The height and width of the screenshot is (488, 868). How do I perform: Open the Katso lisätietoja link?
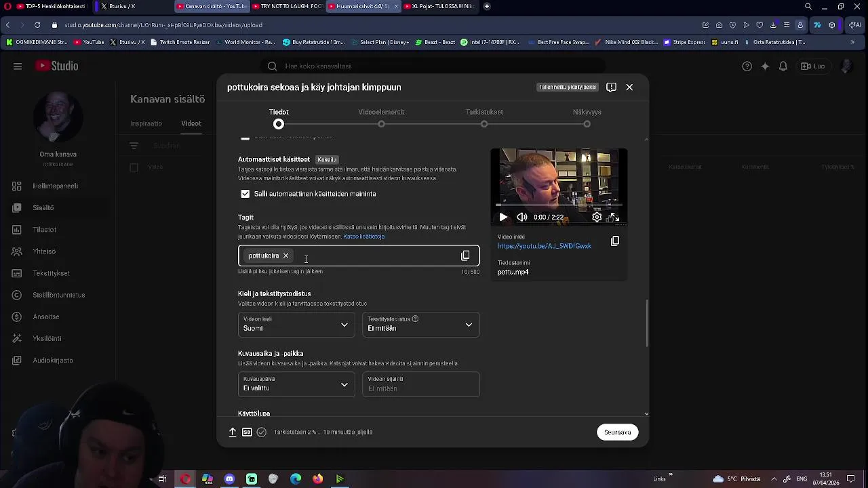coord(364,237)
